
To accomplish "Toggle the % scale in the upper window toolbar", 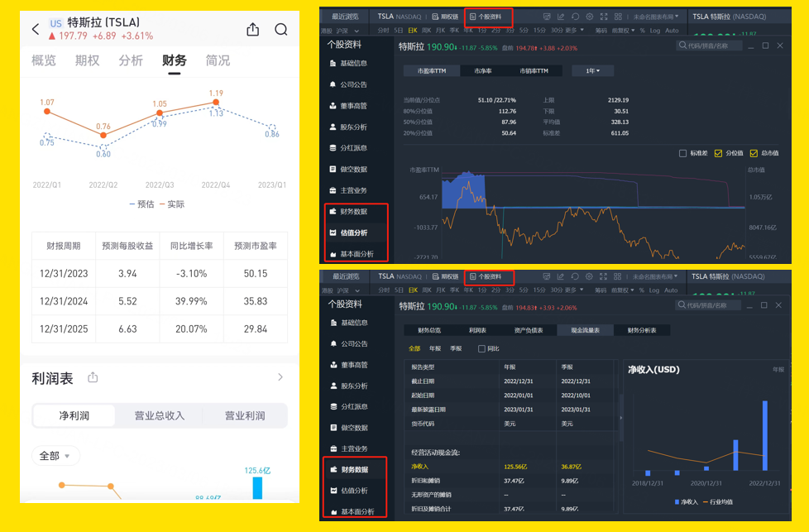I will (643, 31).
